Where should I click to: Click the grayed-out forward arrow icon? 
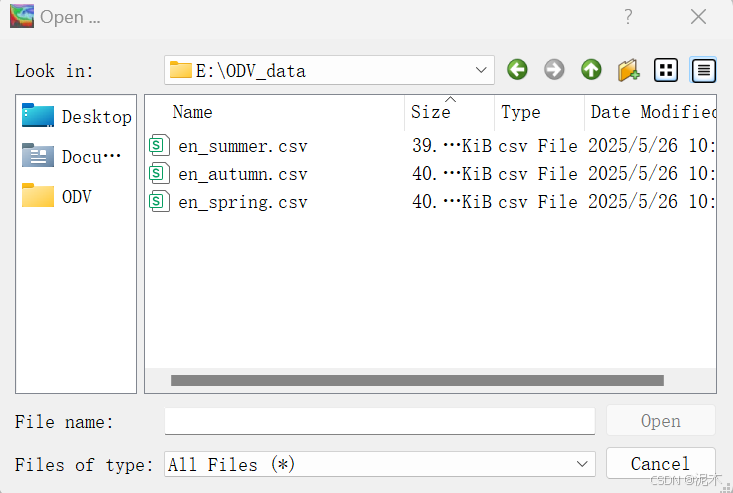click(x=554, y=70)
